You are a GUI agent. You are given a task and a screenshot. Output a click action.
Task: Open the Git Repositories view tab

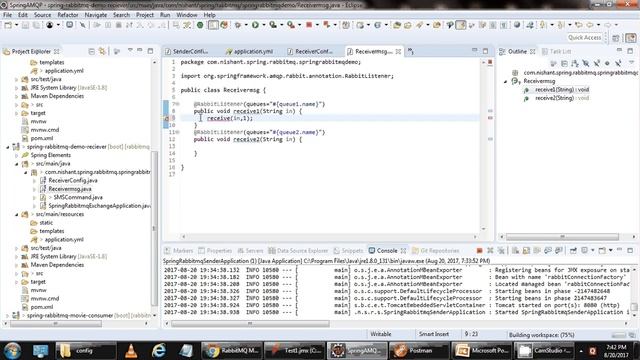[436, 251]
